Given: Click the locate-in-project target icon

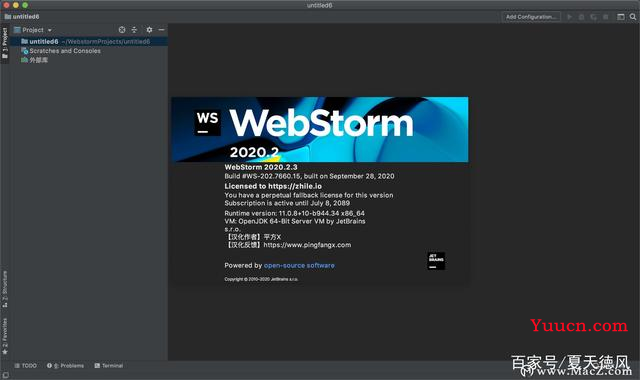Looking at the screenshot, I should [x=122, y=30].
